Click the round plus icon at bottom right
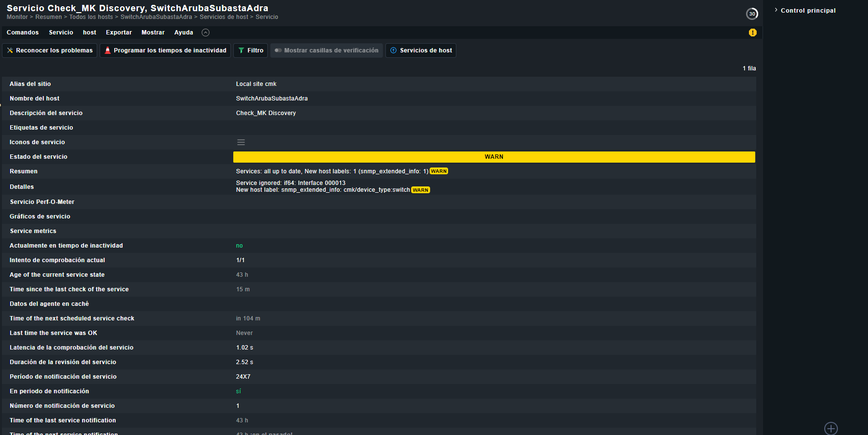Image resolution: width=868 pixels, height=435 pixels. pos(831,428)
